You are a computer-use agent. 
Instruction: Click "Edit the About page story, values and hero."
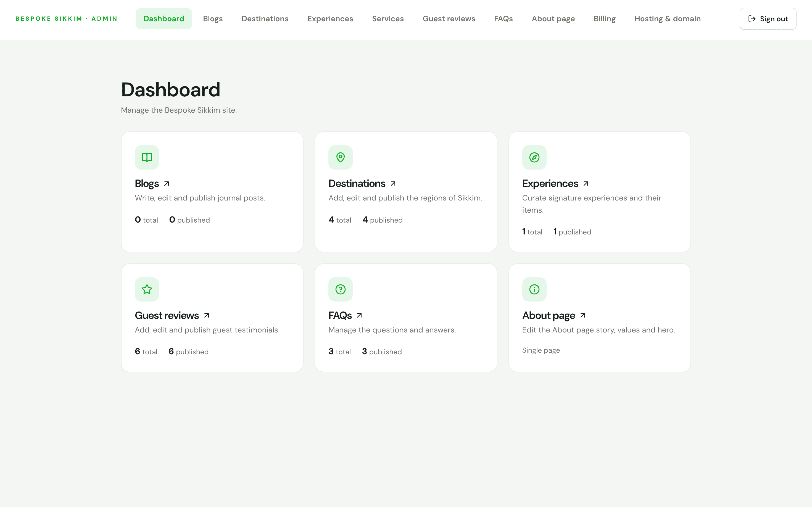click(x=599, y=330)
